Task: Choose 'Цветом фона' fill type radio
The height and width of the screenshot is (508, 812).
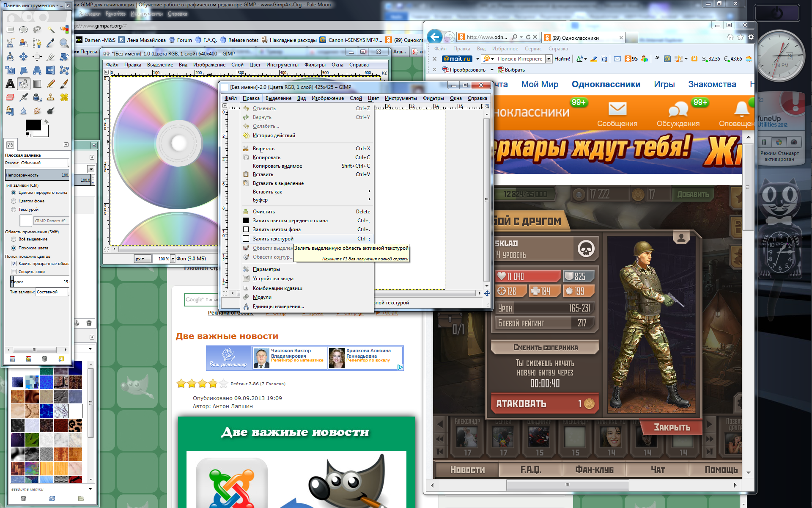Action: (x=14, y=201)
